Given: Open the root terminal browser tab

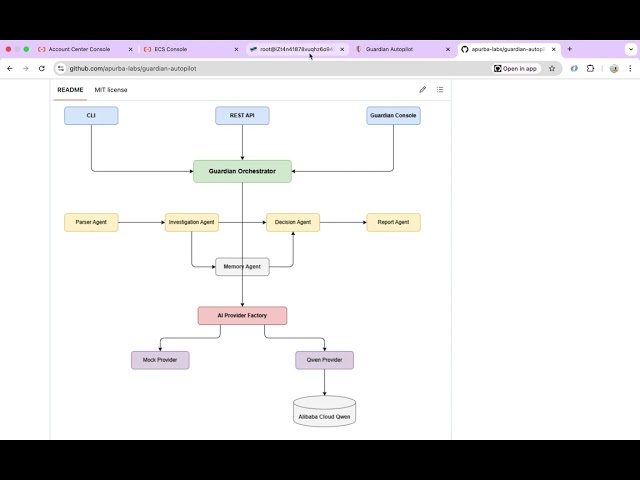Looking at the screenshot, I should (296, 49).
